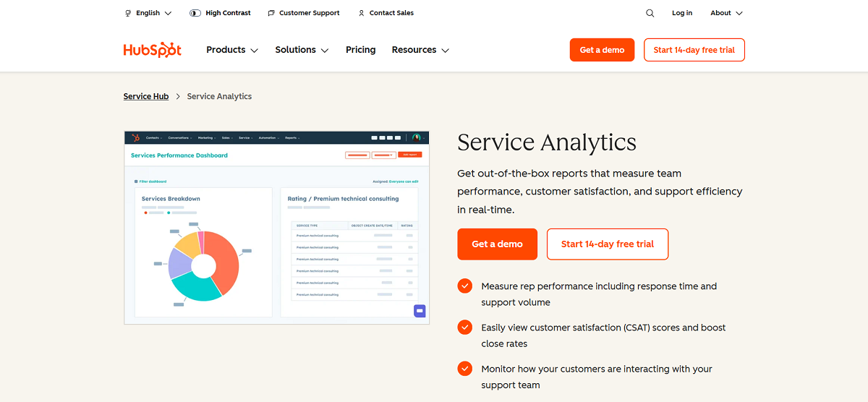Click the globe icon beside English
The image size is (868, 402).
click(x=128, y=13)
